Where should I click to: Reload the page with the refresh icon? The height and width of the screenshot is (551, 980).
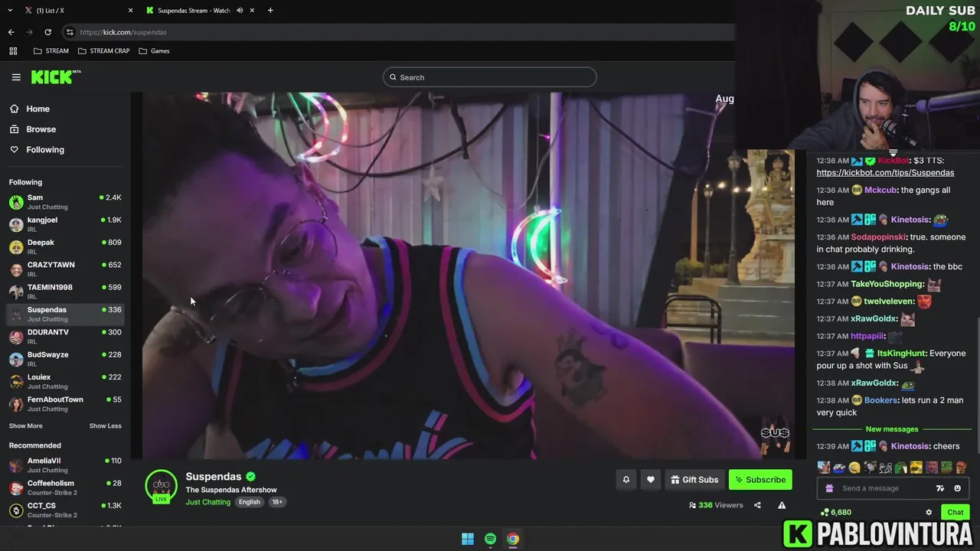(x=47, y=32)
